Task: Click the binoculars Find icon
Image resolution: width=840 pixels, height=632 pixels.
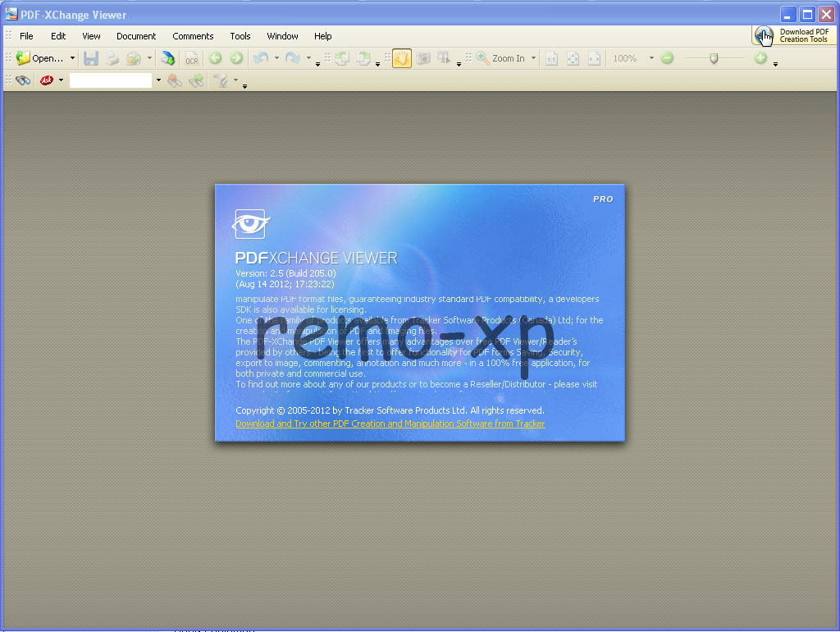Action: [x=23, y=80]
